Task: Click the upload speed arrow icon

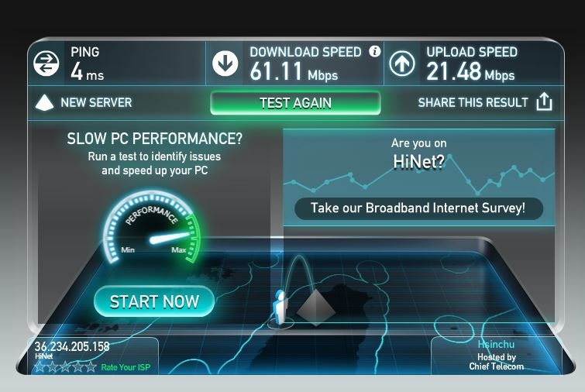Action: (x=402, y=64)
